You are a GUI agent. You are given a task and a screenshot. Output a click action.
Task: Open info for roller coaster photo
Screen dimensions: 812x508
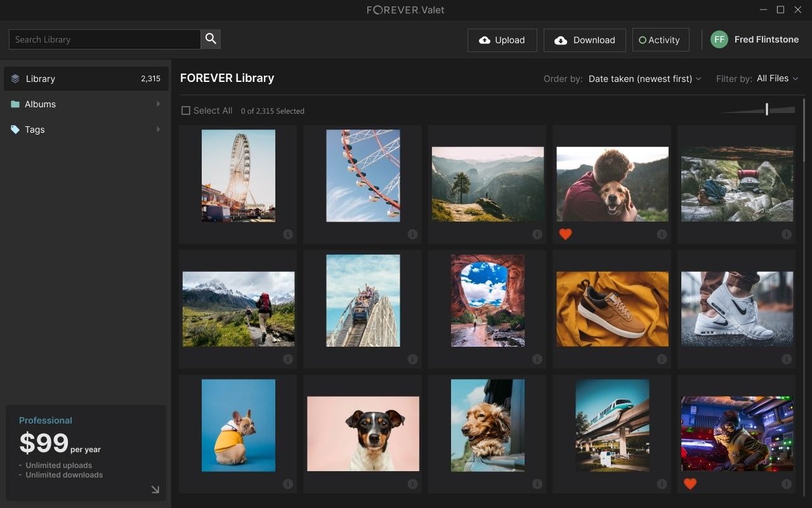click(412, 359)
